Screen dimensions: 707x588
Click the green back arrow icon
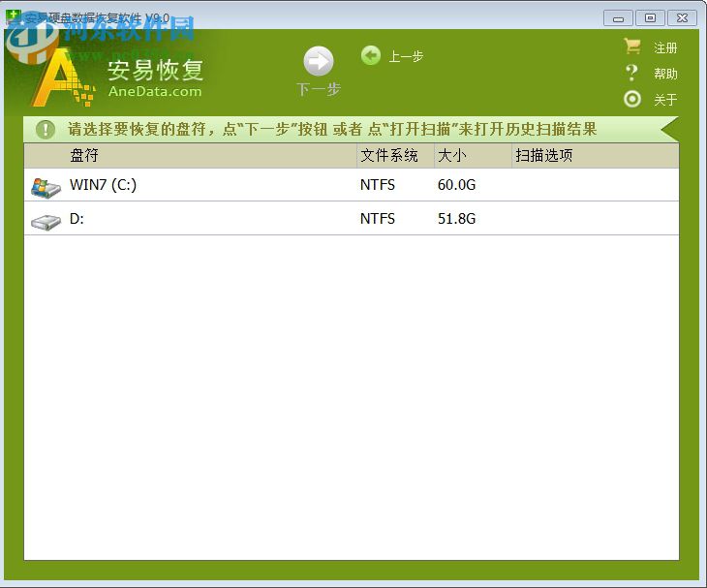point(371,56)
